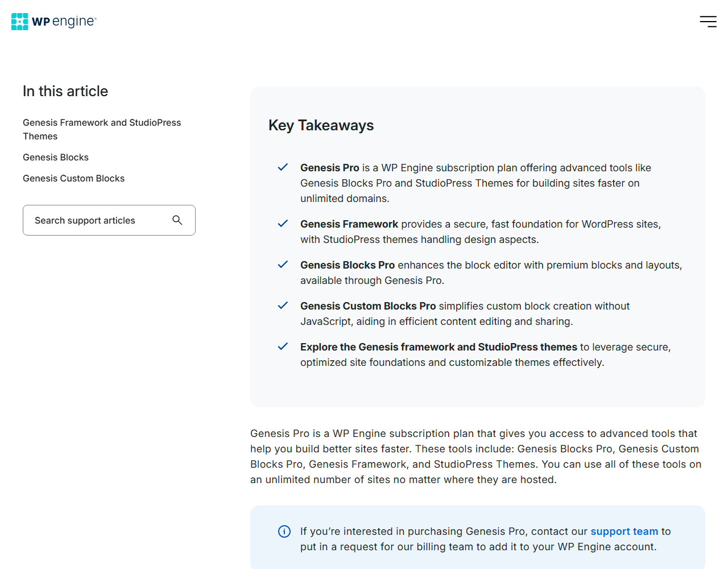This screenshot has height=569, width=728.
Task: Click the bold Genesis Blocks Pro text
Action: [x=348, y=265]
